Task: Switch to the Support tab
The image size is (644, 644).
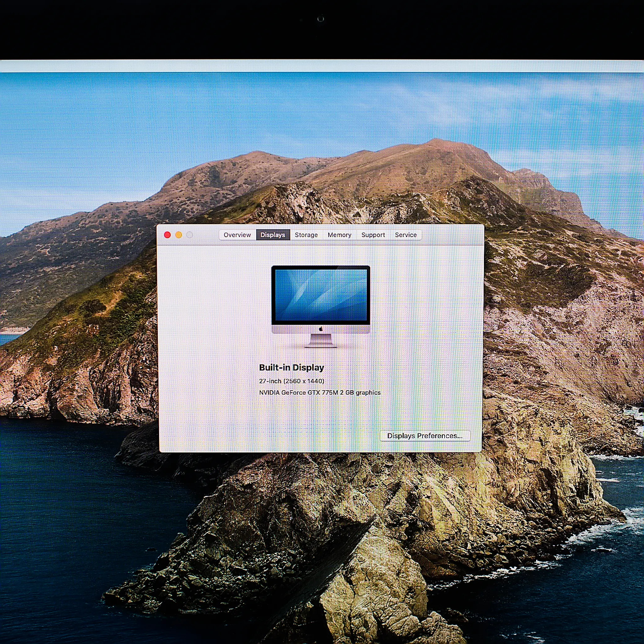Action: coord(373,235)
